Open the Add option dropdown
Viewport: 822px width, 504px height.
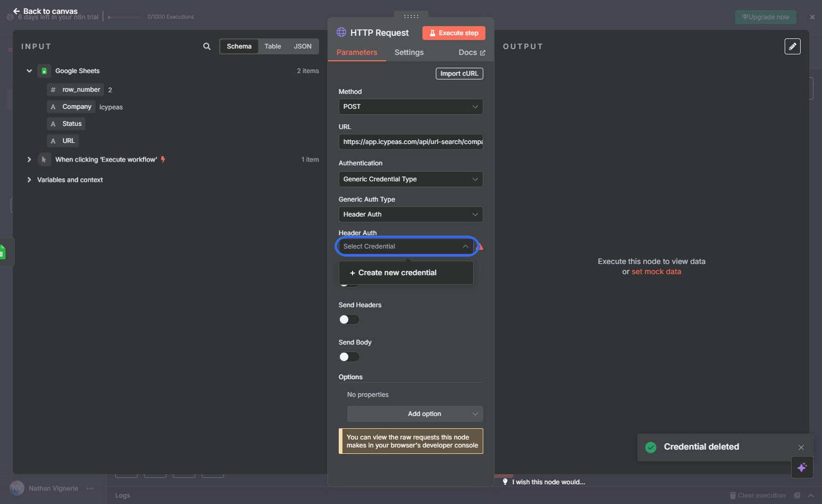click(415, 414)
